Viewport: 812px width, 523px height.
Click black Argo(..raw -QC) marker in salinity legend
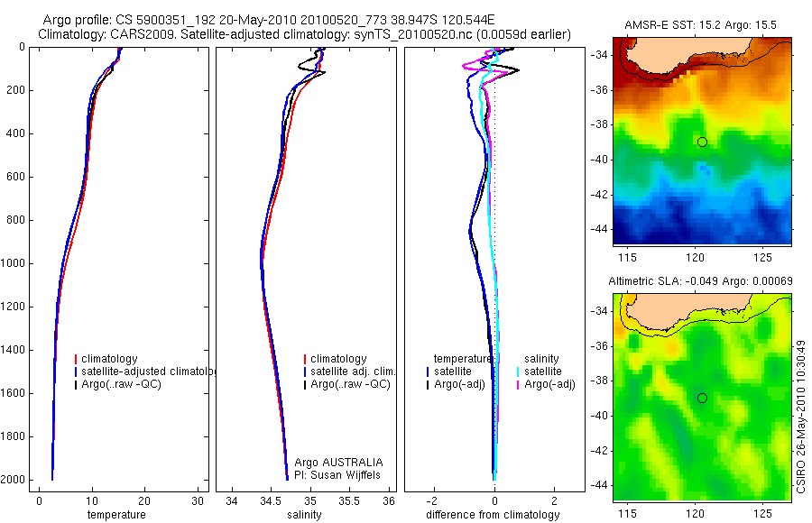point(305,384)
